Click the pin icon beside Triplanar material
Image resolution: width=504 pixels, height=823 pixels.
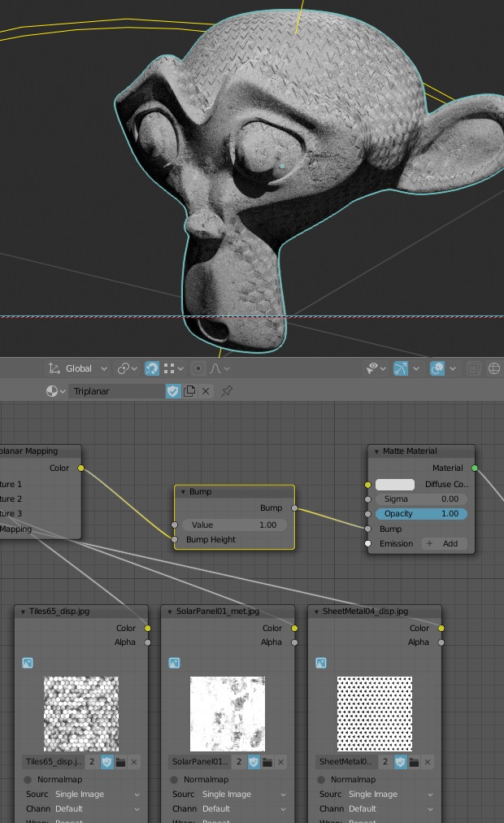(227, 391)
